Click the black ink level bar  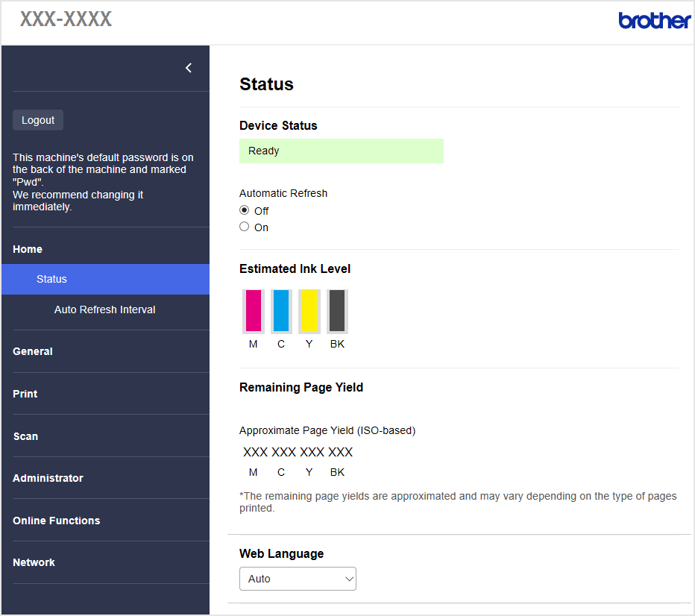point(337,311)
